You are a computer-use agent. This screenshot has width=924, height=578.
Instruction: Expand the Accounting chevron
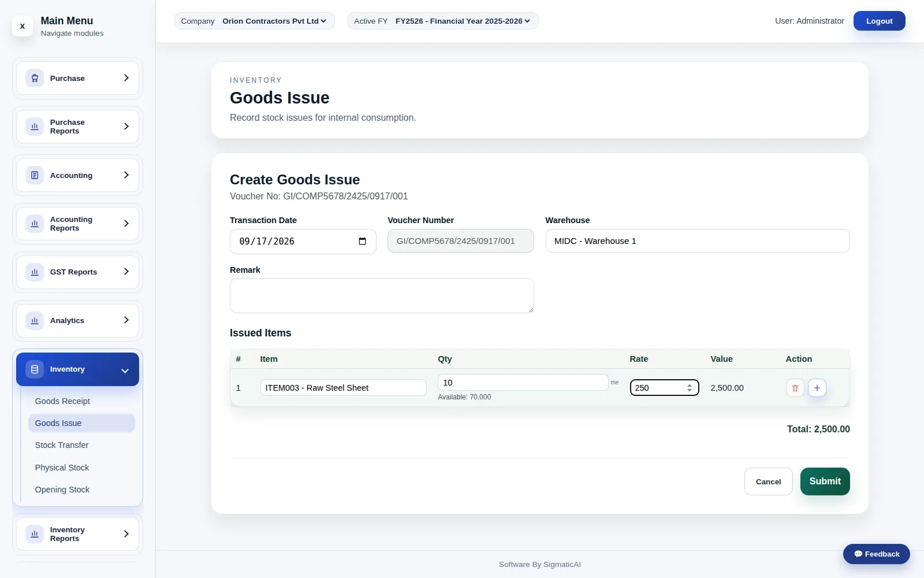(x=126, y=175)
